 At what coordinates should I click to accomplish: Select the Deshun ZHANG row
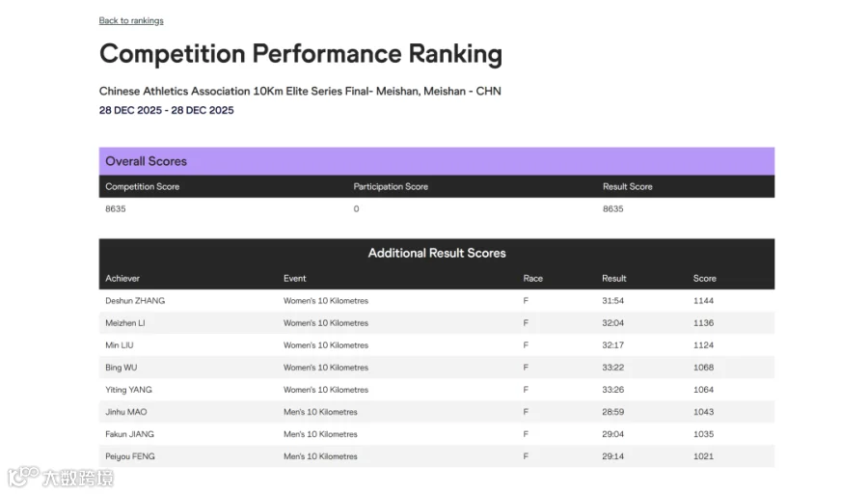pyautogui.click(x=437, y=301)
